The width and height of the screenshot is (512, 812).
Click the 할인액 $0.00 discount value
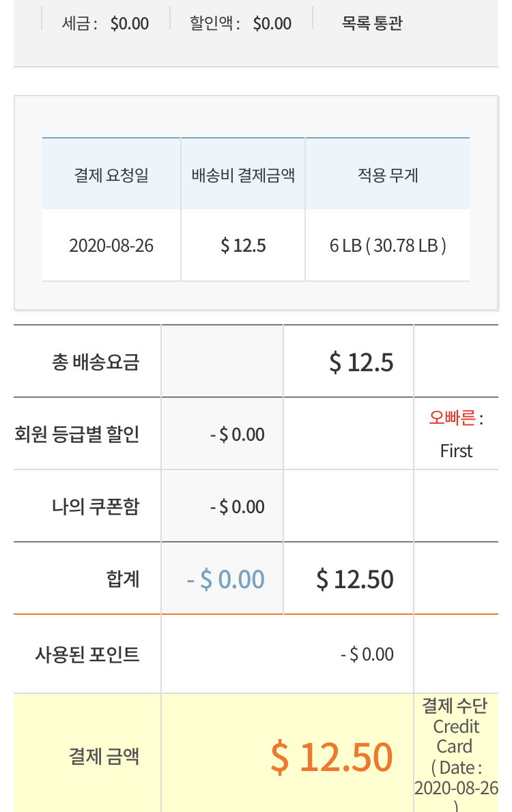coord(272,23)
